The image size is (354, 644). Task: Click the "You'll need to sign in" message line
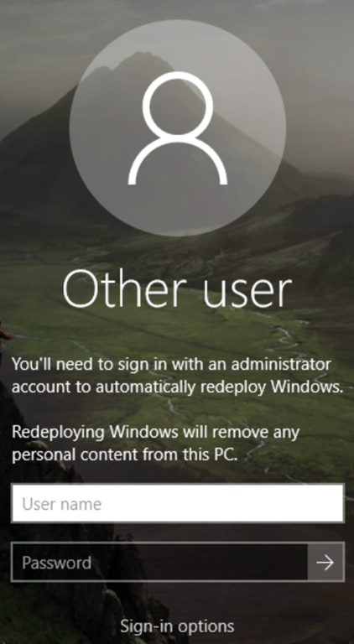171,364
